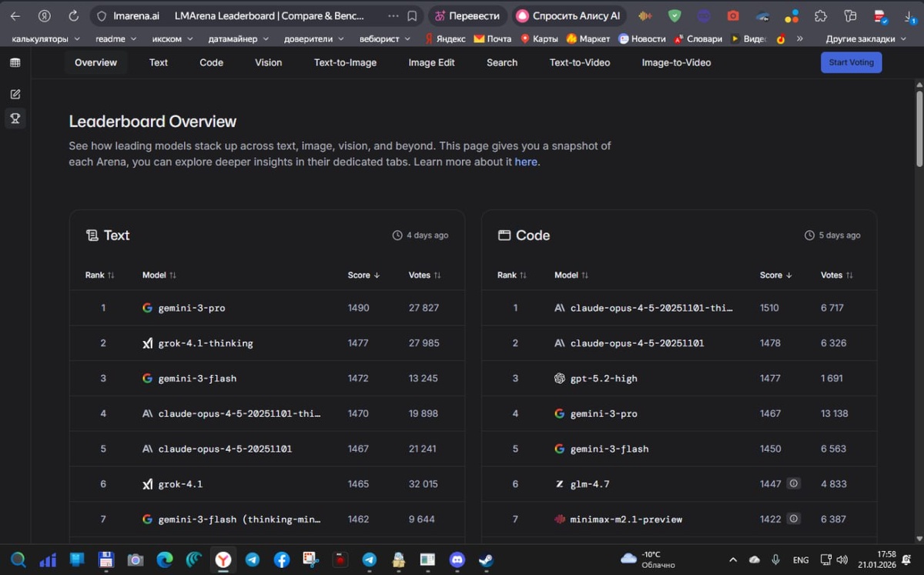
Task: Open the Почта bookmark
Action: pos(492,38)
